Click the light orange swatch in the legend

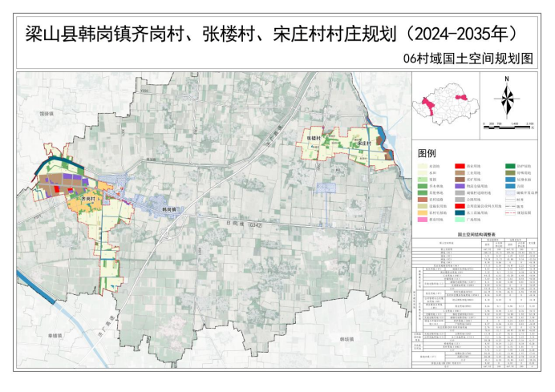point(422,211)
